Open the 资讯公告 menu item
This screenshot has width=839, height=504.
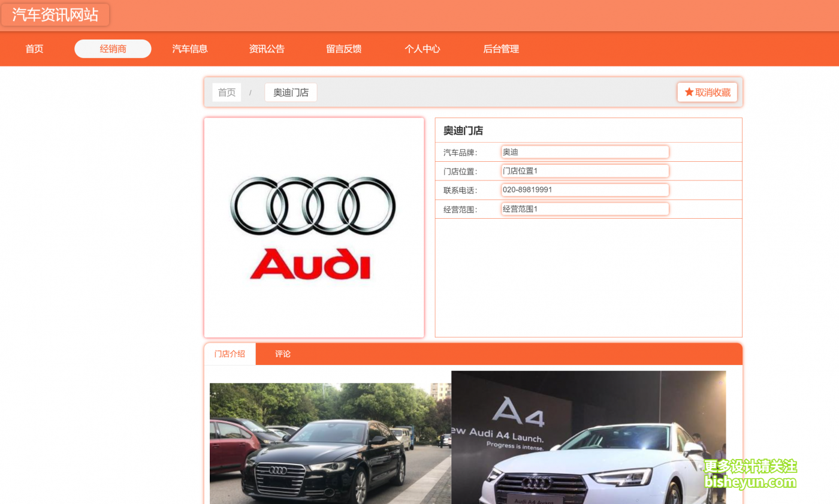[267, 49]
